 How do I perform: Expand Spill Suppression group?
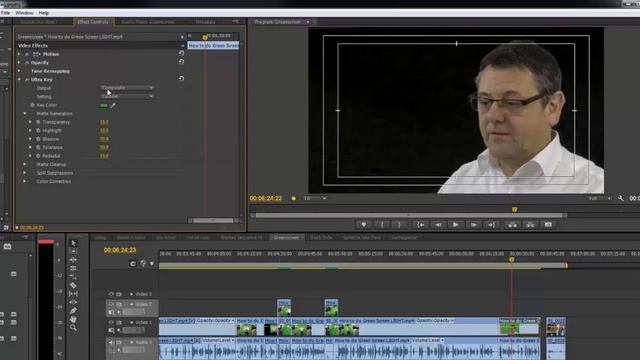pos(25,173)
